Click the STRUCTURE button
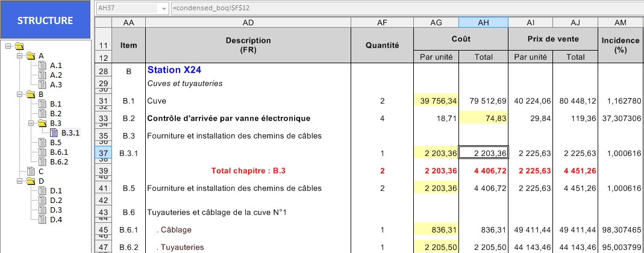Image resolution: width=644 pixels, height=253 pixels. click(45, 20)
